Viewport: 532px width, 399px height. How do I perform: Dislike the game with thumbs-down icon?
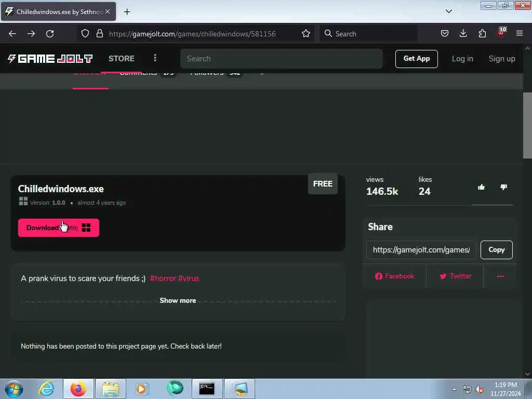(x=503, y=187)
